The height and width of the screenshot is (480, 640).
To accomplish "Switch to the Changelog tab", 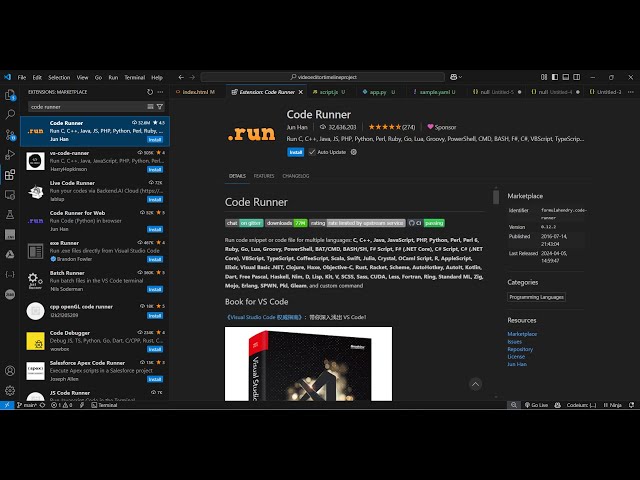I will [x=295, y=176].
